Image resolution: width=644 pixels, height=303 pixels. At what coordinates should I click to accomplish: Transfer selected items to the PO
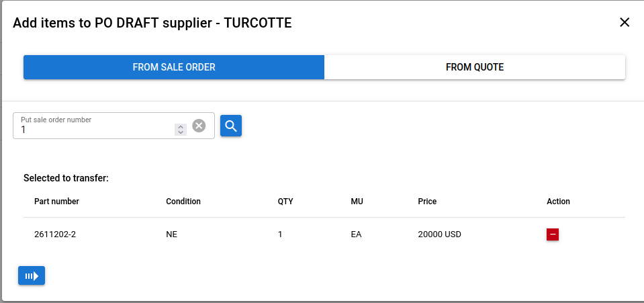32,275
